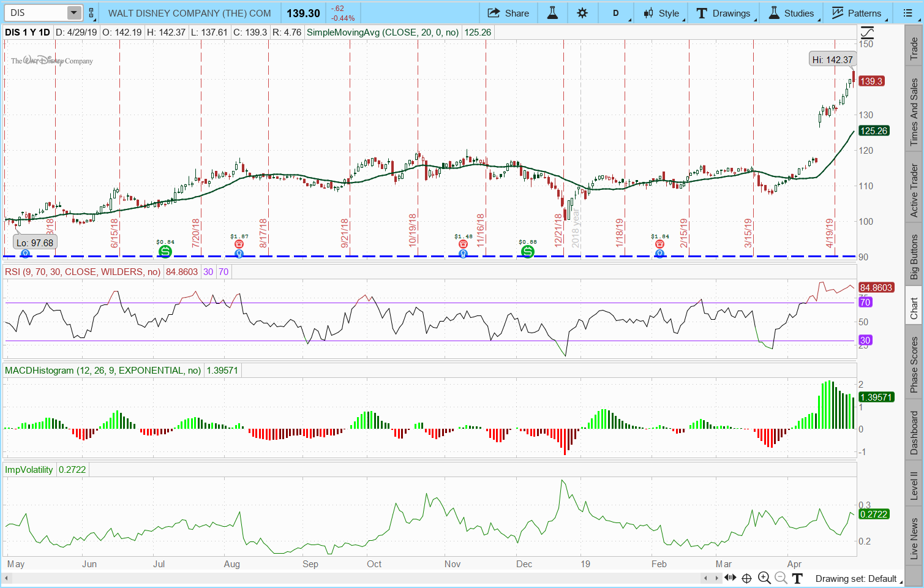
Task: Open the Live News sidebar tab
Action: 914,538
